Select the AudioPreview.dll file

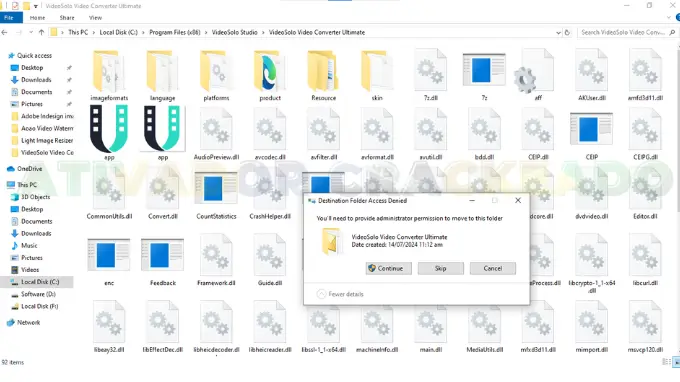pyautogui.click(x=216, y=135)
